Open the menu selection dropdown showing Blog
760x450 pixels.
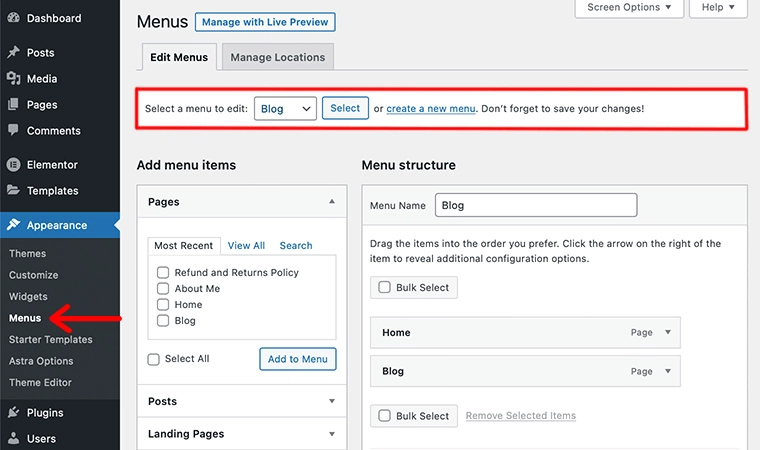[x=285, y=109]
